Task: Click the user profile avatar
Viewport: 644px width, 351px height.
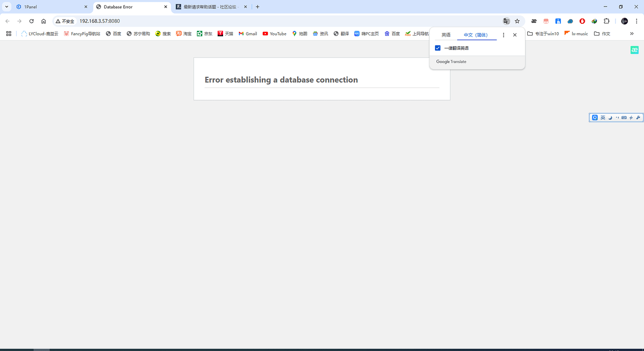Action: 624,21
